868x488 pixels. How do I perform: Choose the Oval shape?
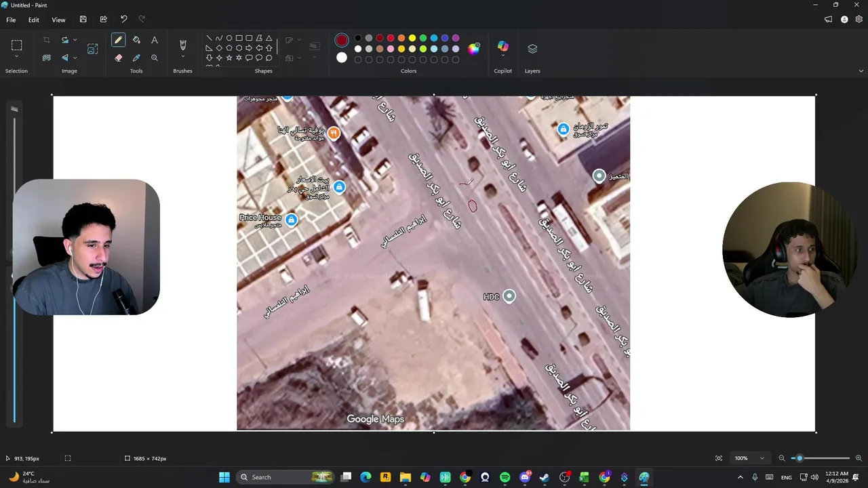pos(229,38)
